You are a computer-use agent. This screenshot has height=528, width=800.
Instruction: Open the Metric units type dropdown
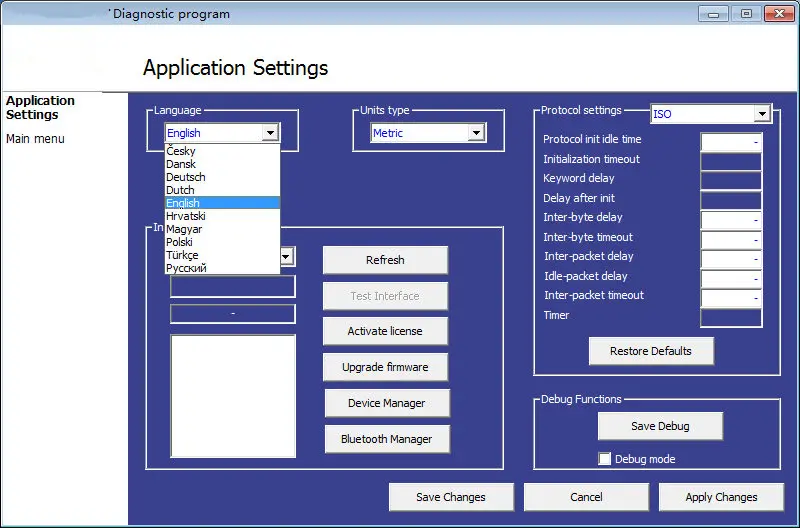[477, 133]
